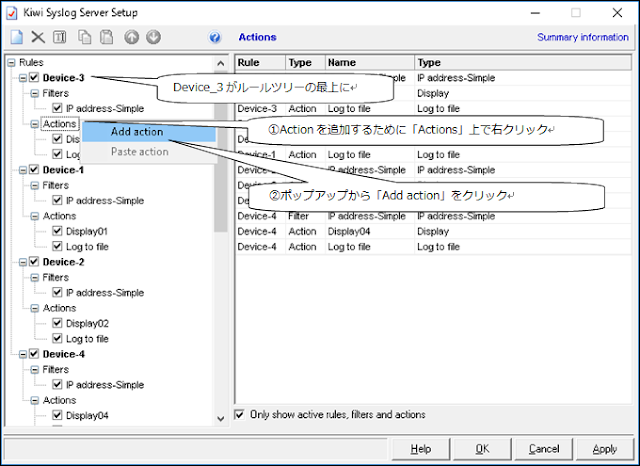
Task: Click tree scrollbar up arrow
Action: click(220, 63)
